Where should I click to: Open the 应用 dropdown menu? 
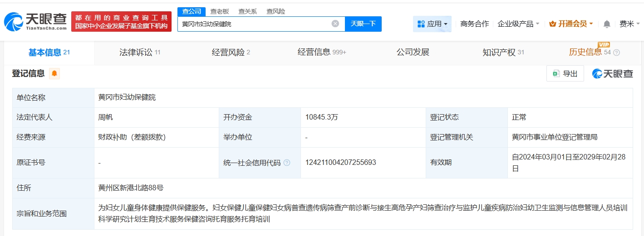point(432,24)
